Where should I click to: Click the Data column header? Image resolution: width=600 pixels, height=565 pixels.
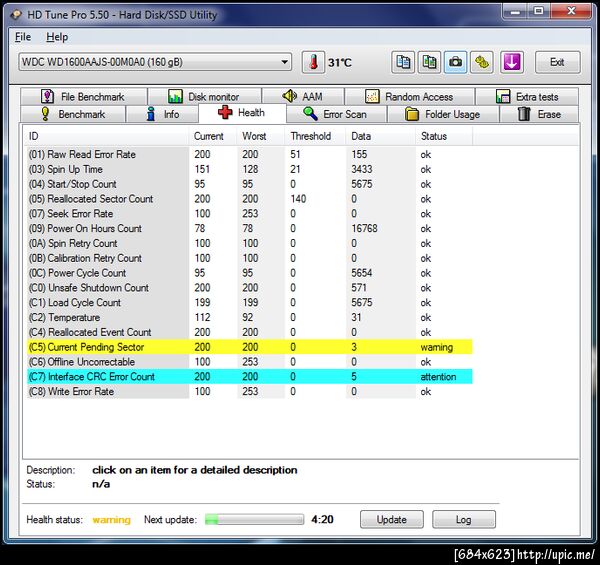[381, 136]
